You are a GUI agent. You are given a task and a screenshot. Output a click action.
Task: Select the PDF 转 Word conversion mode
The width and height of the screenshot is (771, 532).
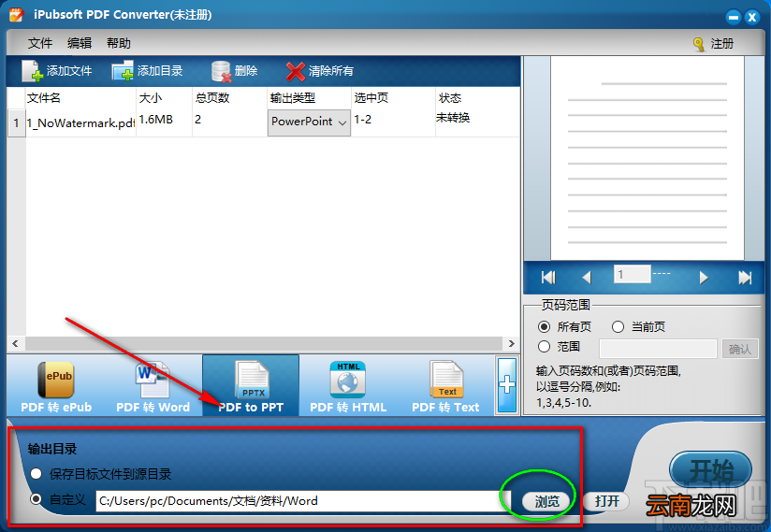153,386
